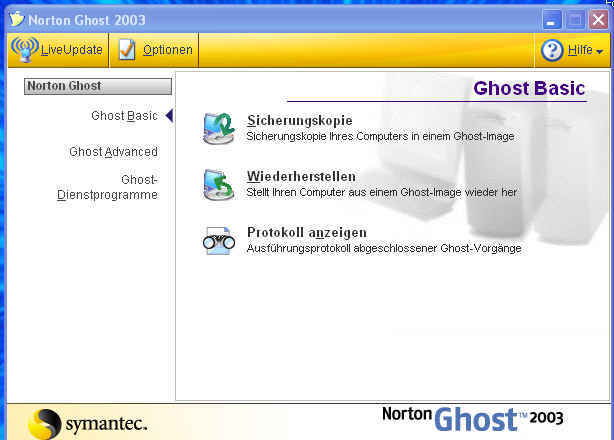Click the Protokoll anzeigen binoculars icon
Viewport: 614px width, 440px height.
(219, 241)
